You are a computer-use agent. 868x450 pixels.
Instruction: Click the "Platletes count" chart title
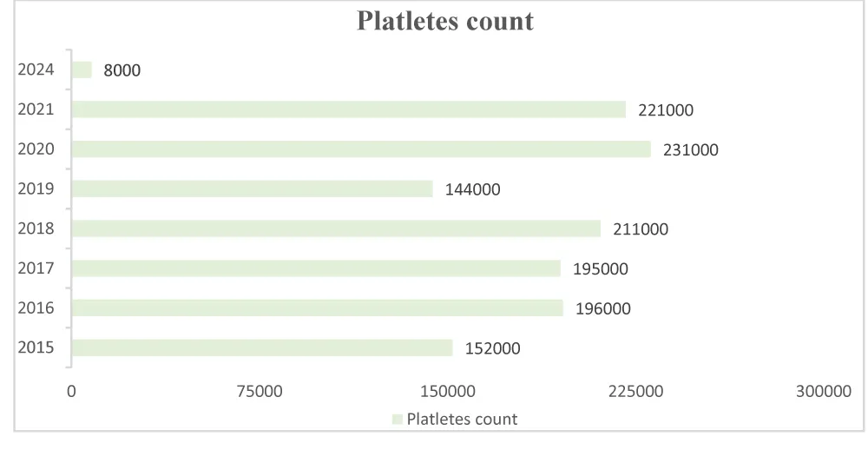(445, 21)
